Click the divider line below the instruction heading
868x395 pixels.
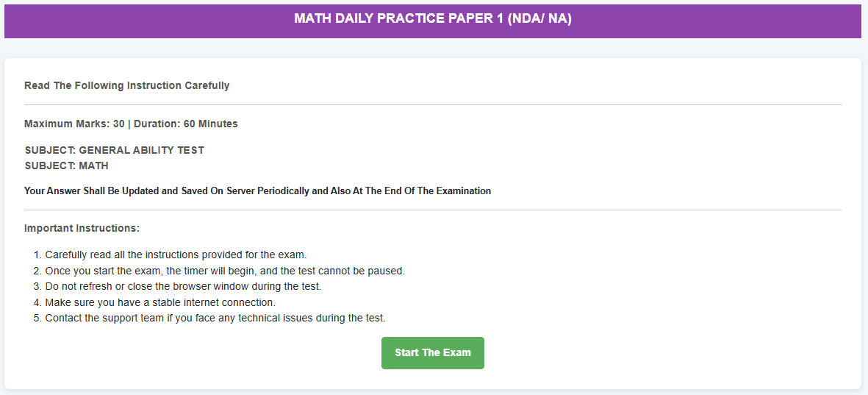(x=432, y=105)
